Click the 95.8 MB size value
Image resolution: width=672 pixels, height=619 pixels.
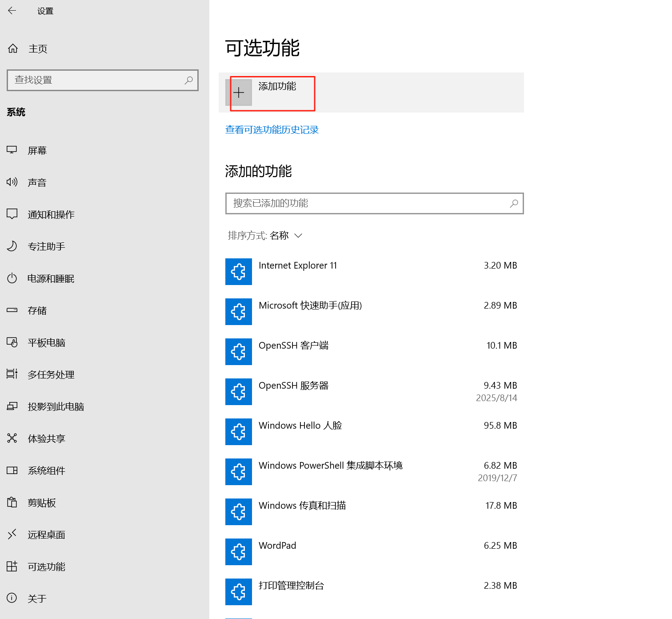click(x=500, y=426)
